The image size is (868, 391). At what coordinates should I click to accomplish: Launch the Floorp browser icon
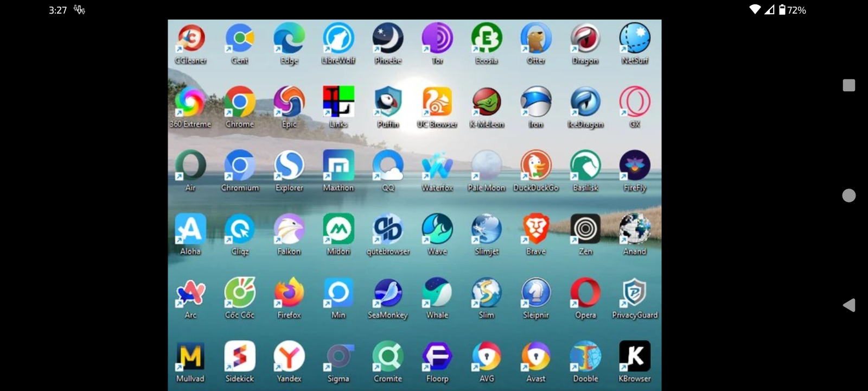click(437, 356)
